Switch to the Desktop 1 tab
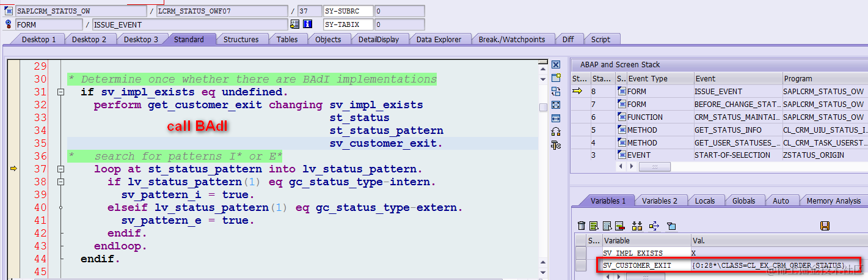868x280 pixels. (x=38, y=39)
